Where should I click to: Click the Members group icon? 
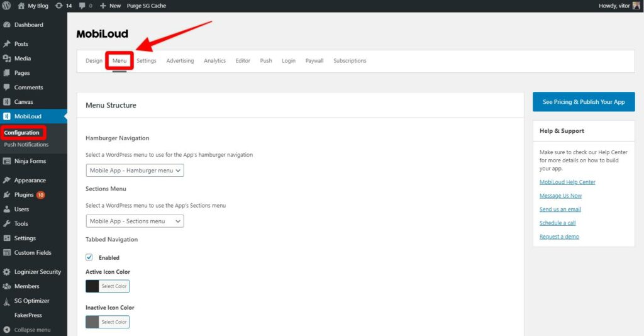6,286
